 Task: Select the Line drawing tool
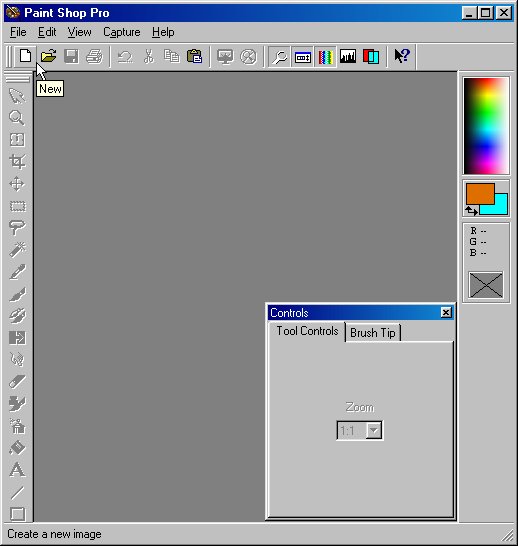17,492
